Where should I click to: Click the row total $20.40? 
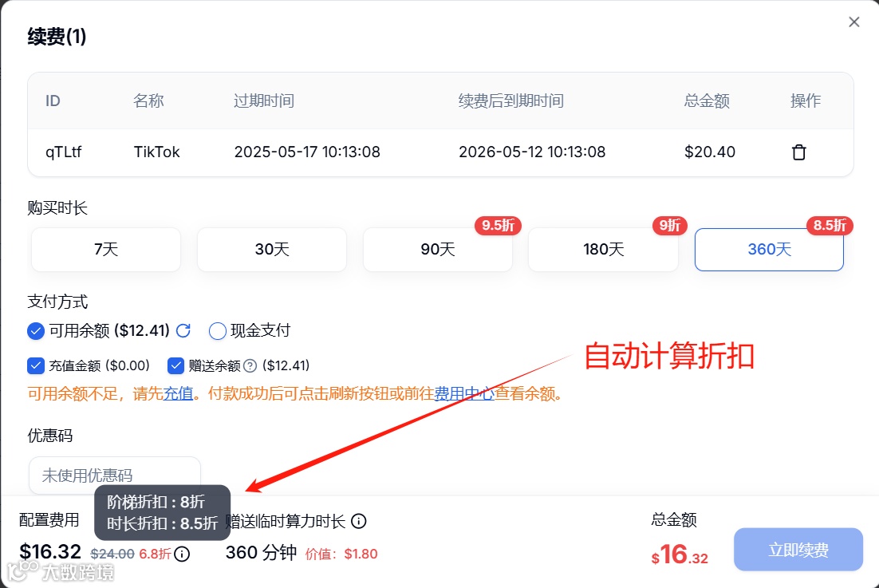tap(710, 152)
